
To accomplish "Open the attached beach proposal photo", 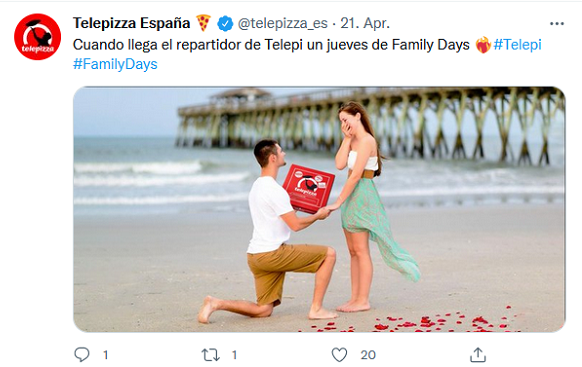I will tap(319, 209).
